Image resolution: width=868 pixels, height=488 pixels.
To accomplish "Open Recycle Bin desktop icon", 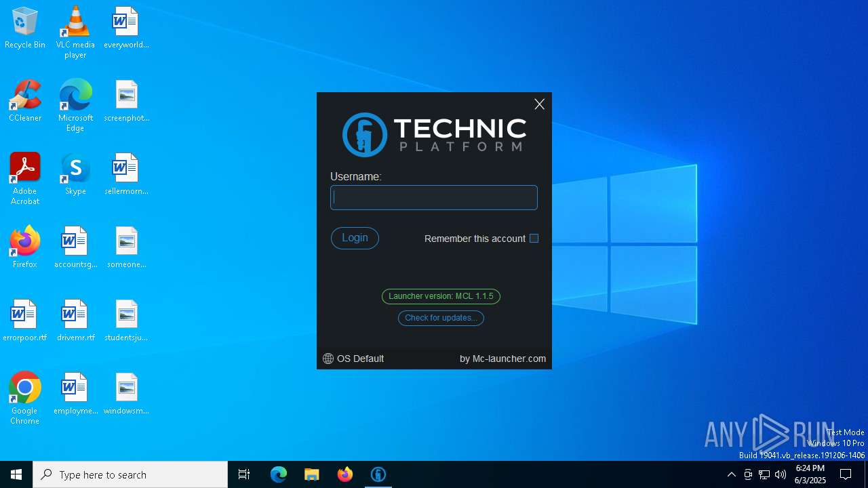I will pyautogui.click(x=25, y=28).
